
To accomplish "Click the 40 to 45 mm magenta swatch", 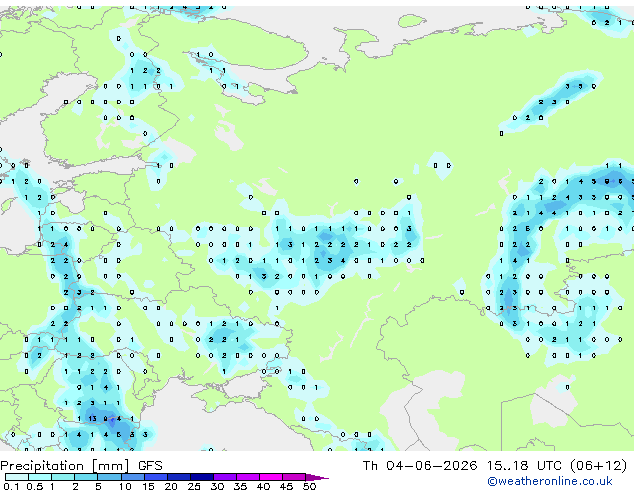I will pos(271,477).
